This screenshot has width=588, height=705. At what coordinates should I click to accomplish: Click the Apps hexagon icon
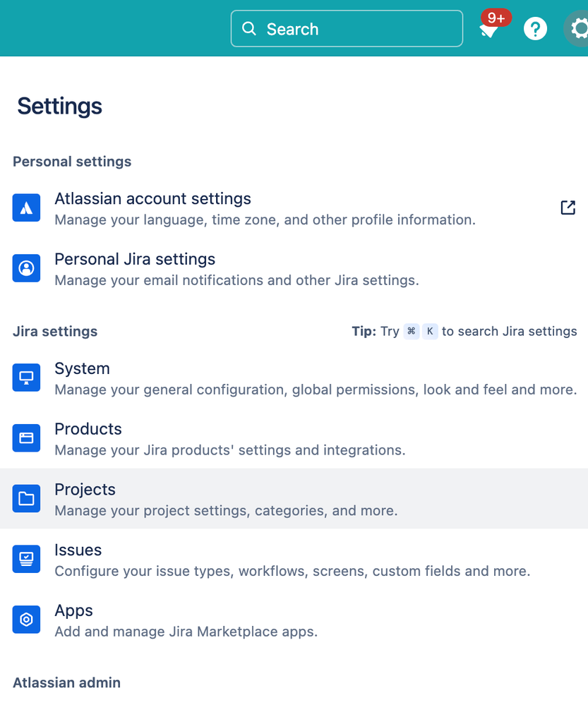point(26,620)
